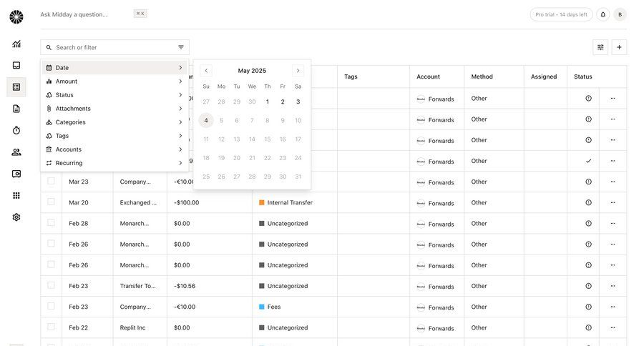Click Forwards account in Feb 22 row

point(435,328)
